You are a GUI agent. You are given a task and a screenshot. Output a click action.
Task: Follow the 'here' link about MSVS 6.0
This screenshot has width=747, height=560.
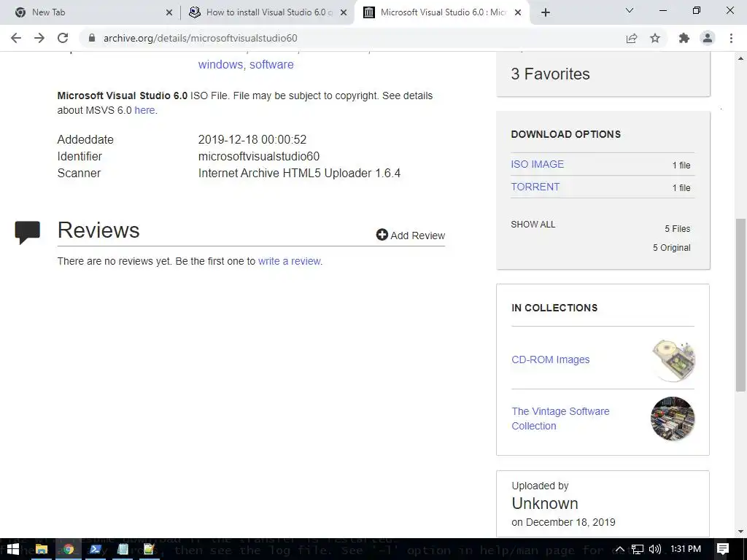point(144,110)
